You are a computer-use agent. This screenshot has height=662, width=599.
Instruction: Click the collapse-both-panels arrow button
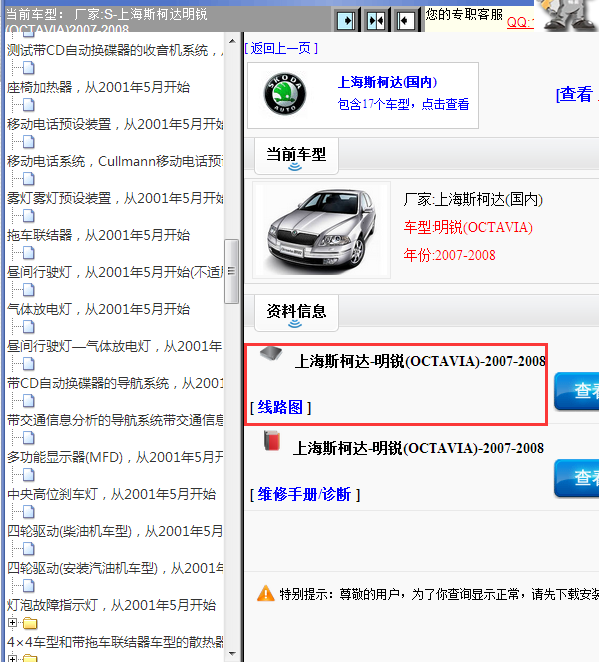click(376, 20)
